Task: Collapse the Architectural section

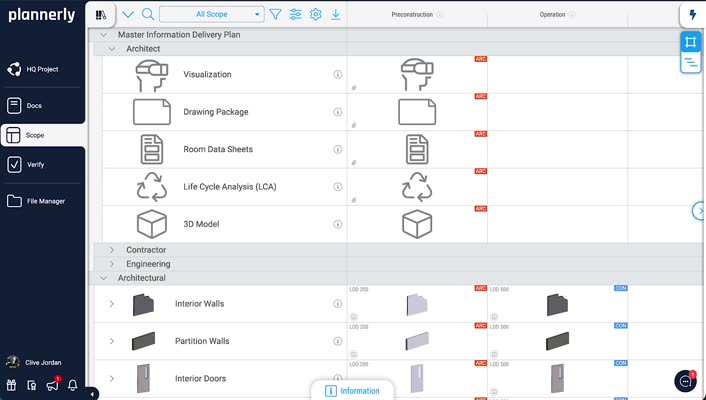Action: [103, 278]
